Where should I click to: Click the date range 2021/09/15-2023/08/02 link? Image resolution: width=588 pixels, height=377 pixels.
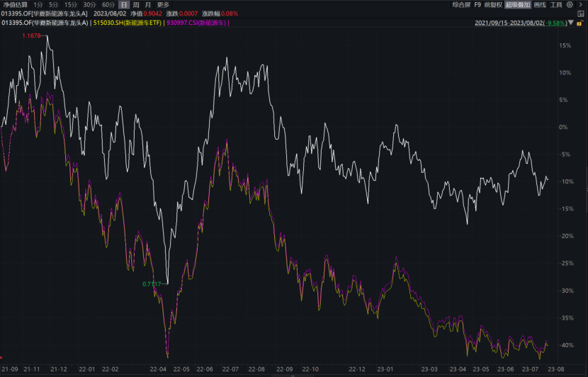tap(509, 23)
